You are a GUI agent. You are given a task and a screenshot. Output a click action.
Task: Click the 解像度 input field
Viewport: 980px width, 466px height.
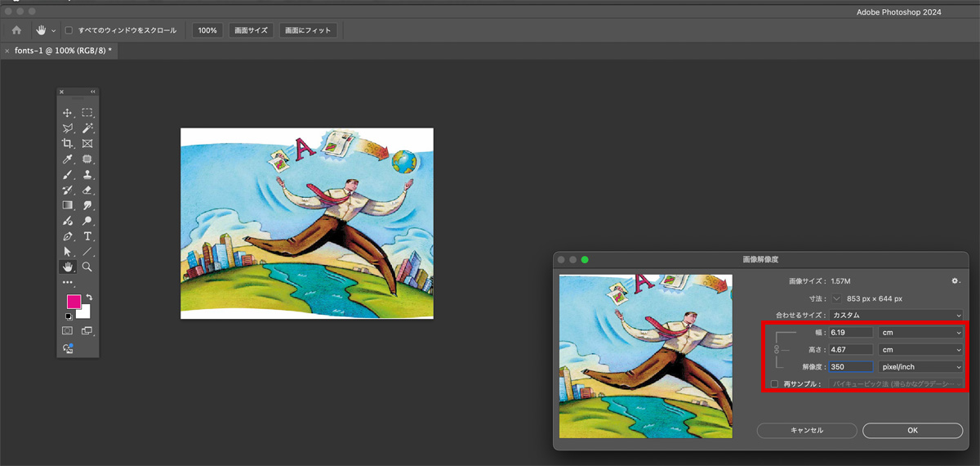coord(851,367)
